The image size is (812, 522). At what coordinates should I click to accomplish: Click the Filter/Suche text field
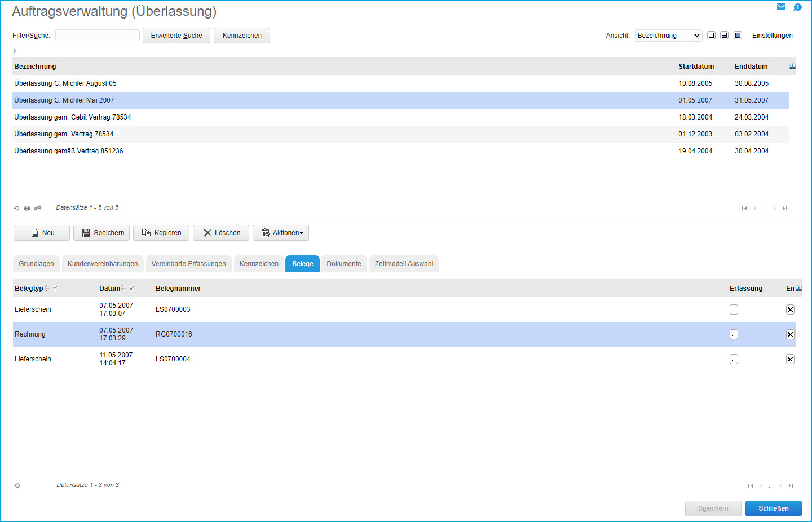[x=98, y=36]
